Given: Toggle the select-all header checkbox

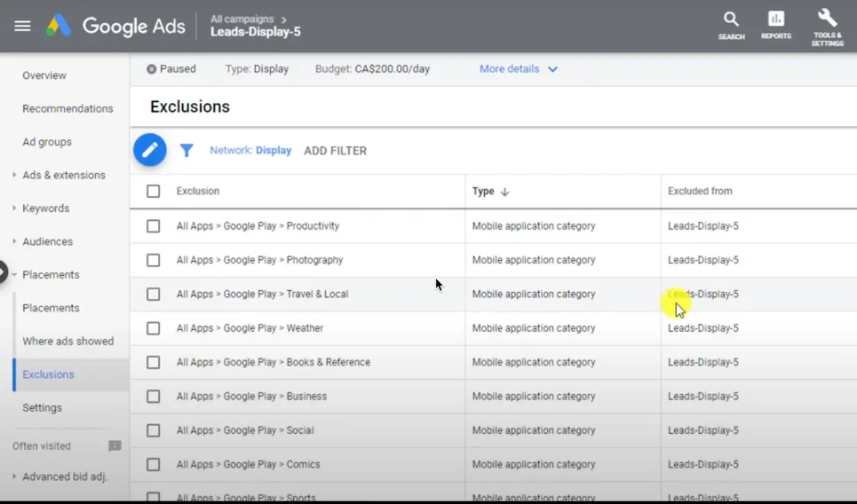Looking at the screenshot, I should coord(153,191).
